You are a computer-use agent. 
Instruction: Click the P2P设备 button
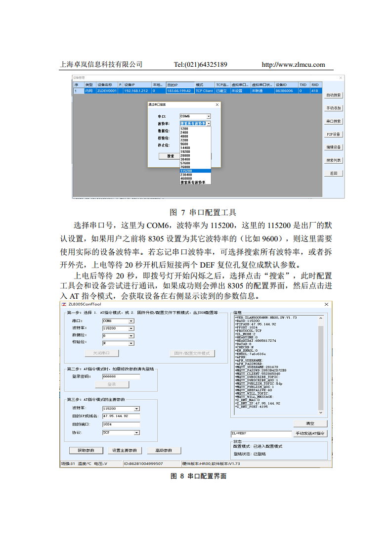point(334,135)
